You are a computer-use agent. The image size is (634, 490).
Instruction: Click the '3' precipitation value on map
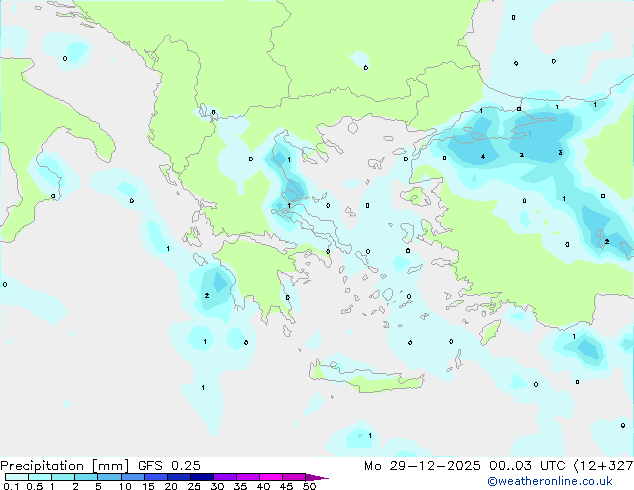560,152
